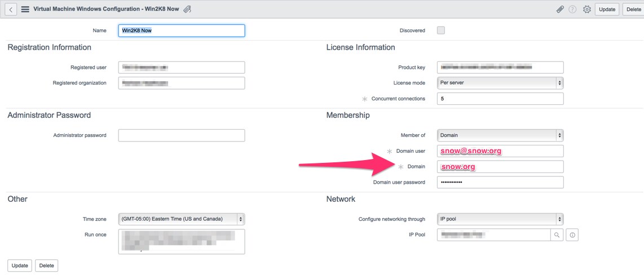
Task: Open the Time zone dropdown
Action: pyautogui.click(x=181, y=219)
